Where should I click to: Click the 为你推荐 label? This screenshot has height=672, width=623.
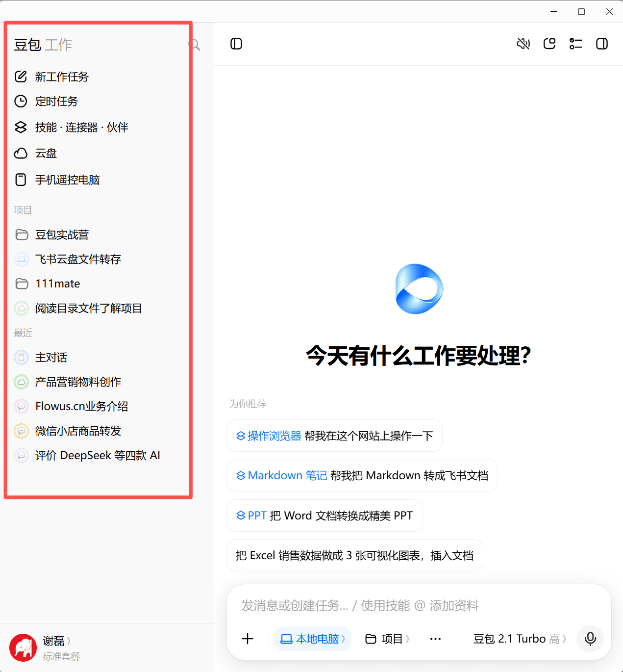point(248,404)
